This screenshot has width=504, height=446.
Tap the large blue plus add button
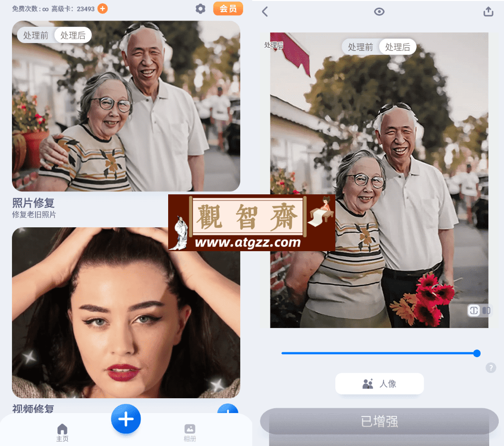tap(126, 419)
